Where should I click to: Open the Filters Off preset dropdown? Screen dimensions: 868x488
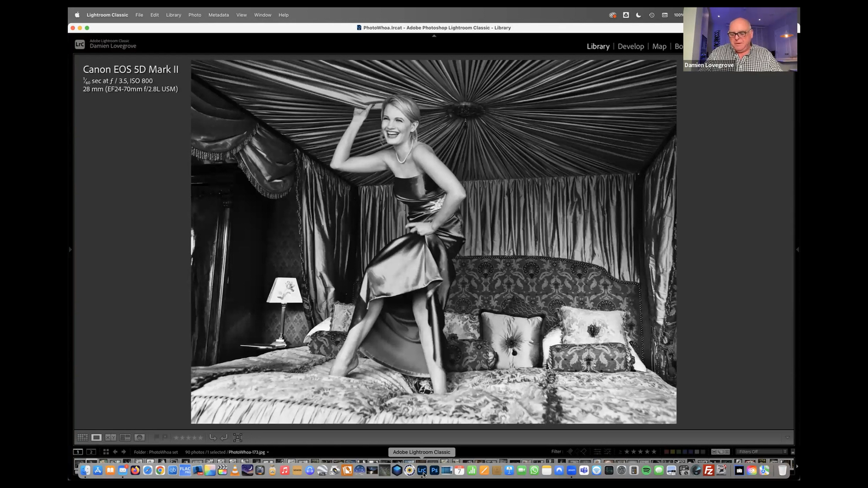click(762, 452)
